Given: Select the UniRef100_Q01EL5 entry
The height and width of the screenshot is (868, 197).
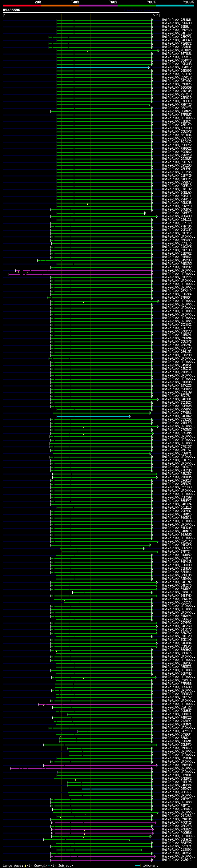Looking at the screenshot, I should click(177, 508).
